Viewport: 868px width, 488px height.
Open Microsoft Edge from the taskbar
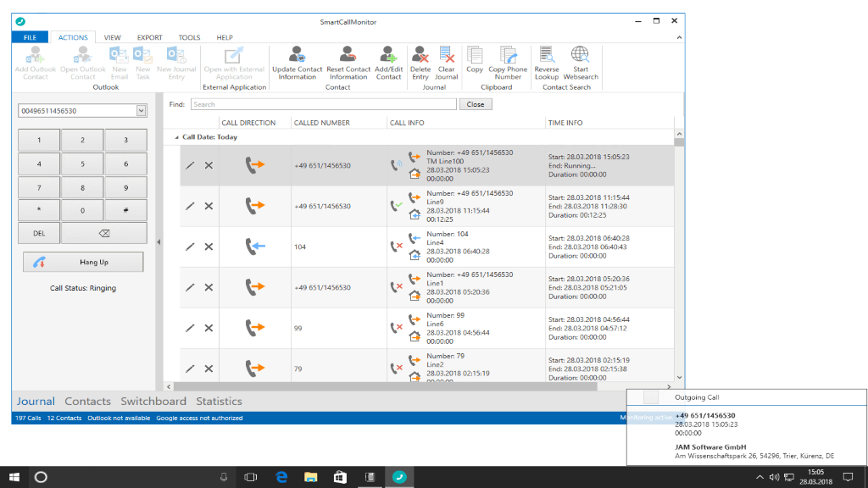[x=281, y=477]
